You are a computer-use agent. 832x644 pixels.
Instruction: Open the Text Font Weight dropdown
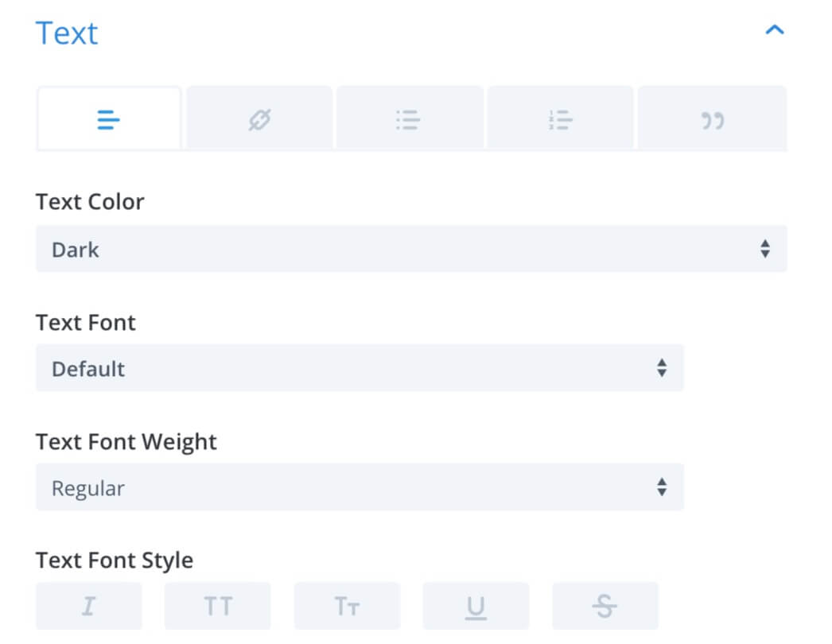point(360,487)
